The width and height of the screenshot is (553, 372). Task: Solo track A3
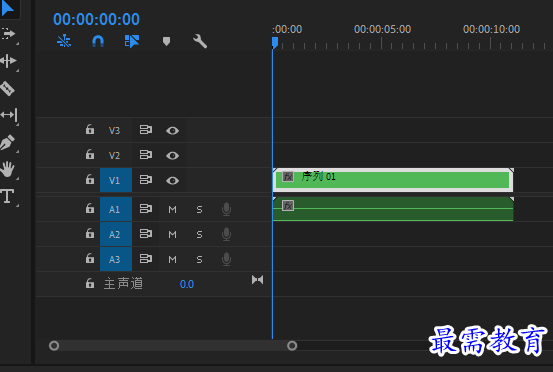199,260
